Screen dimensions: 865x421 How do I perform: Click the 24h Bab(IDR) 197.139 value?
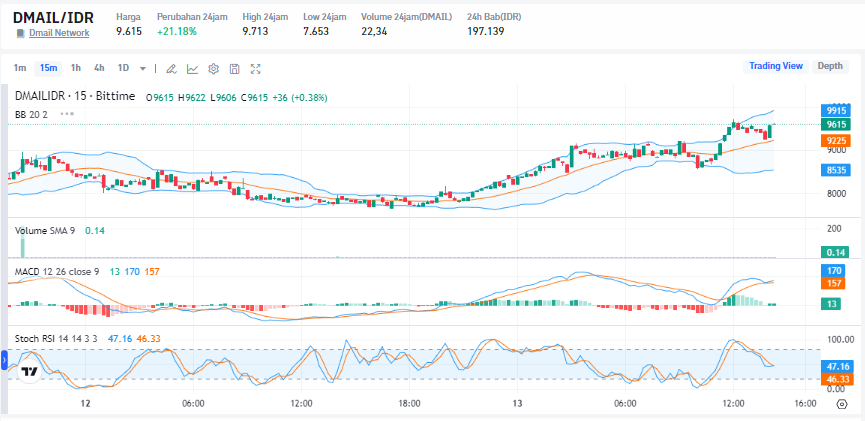485,31
